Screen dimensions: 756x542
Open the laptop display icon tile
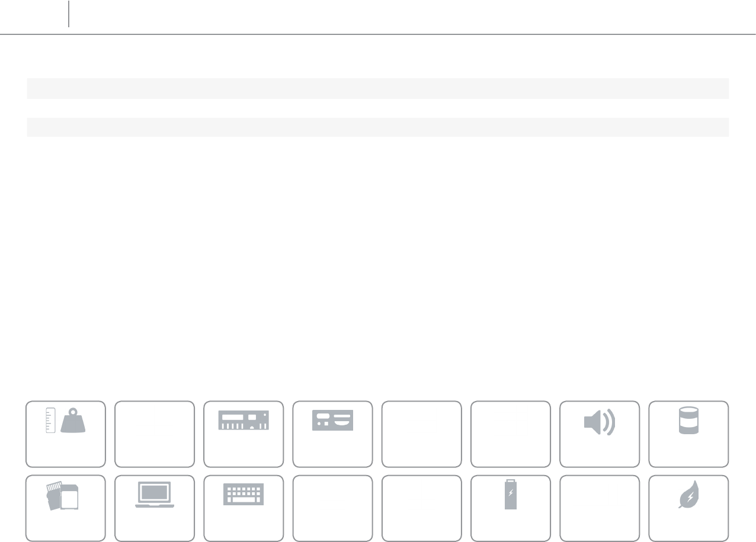tap(155, 508)
